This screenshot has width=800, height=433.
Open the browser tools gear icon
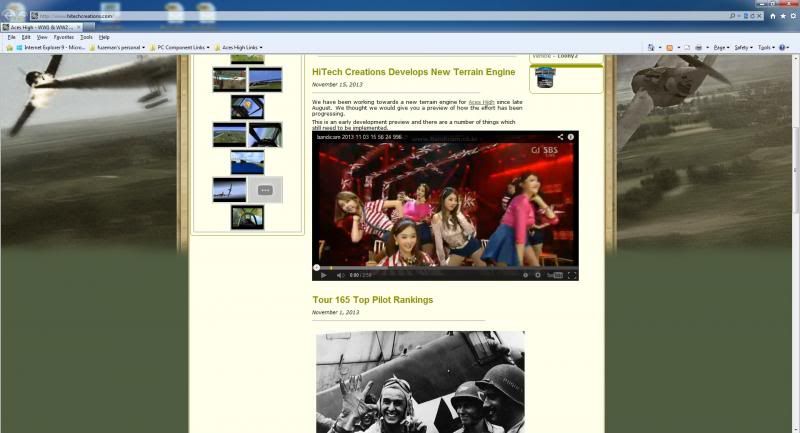[793, 16]
